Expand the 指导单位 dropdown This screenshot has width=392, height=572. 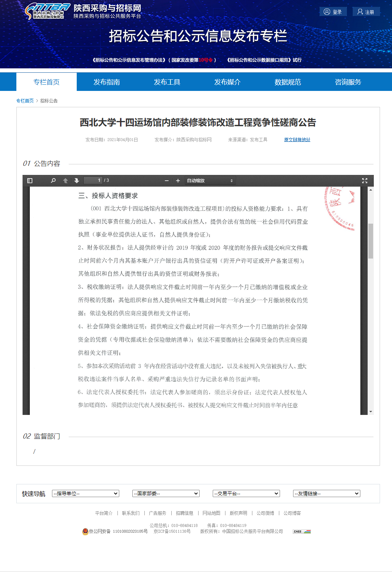[85, 493]
